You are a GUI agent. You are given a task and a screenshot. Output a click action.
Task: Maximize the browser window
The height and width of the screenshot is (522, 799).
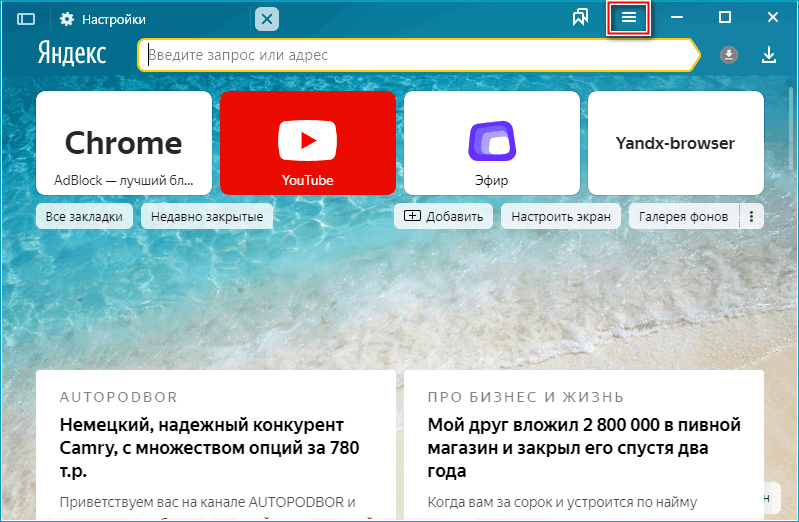725,18
